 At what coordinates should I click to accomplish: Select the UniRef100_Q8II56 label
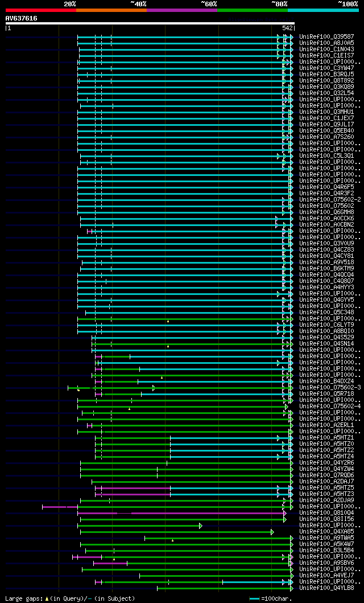(x=327, y=519)
